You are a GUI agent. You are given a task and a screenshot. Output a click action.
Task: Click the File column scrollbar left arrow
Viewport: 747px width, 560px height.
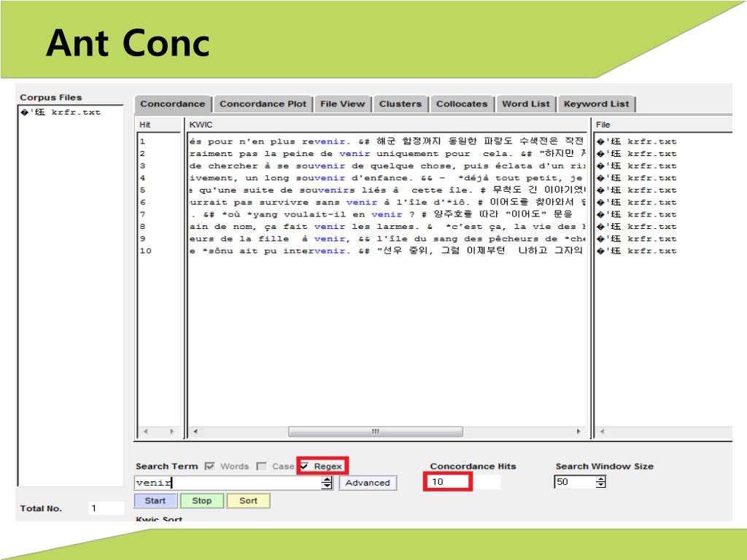[602, 432]
